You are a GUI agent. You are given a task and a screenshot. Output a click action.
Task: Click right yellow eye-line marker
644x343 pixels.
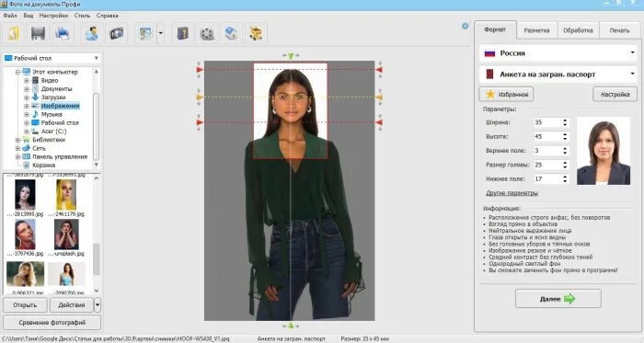(379, 97)
